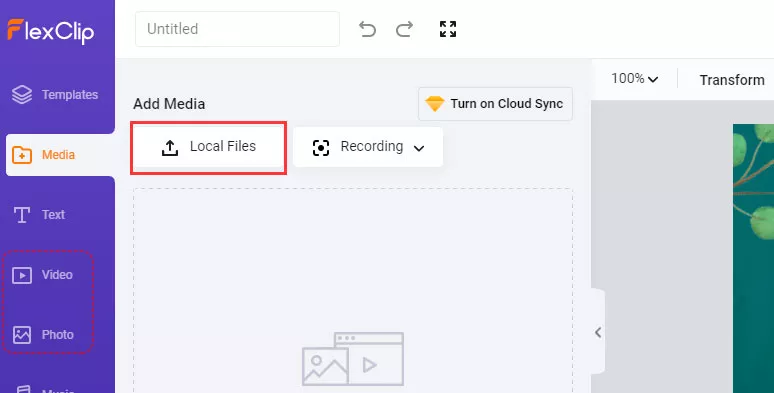Redo the last action
Viewport: 774px width, 393px height.
point(404,29)
